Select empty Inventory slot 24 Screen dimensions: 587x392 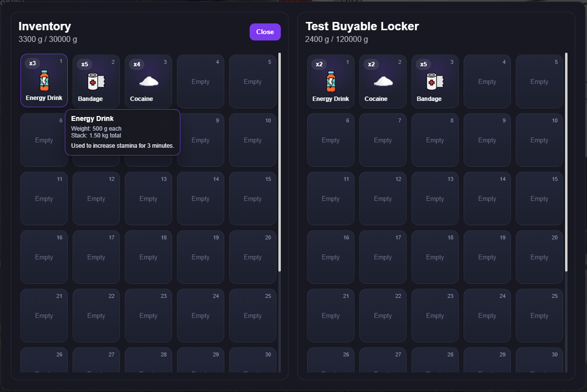(x=200, y=315)
